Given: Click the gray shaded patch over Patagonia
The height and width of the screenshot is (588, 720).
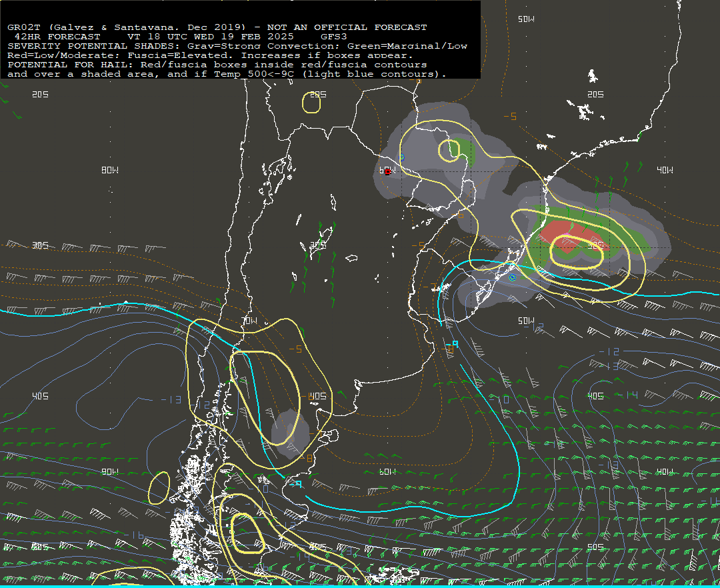Looking at the screenshot, I should point(290,434).
